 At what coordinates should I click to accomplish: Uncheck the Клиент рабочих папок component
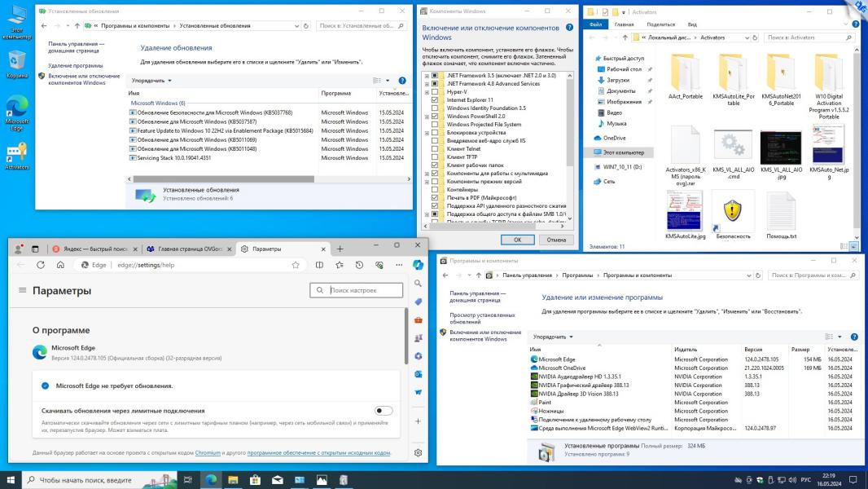(x=435, y=165)
